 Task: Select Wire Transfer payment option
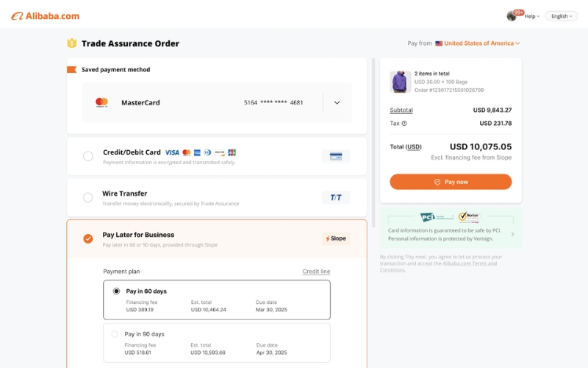(x=88, y=197)
